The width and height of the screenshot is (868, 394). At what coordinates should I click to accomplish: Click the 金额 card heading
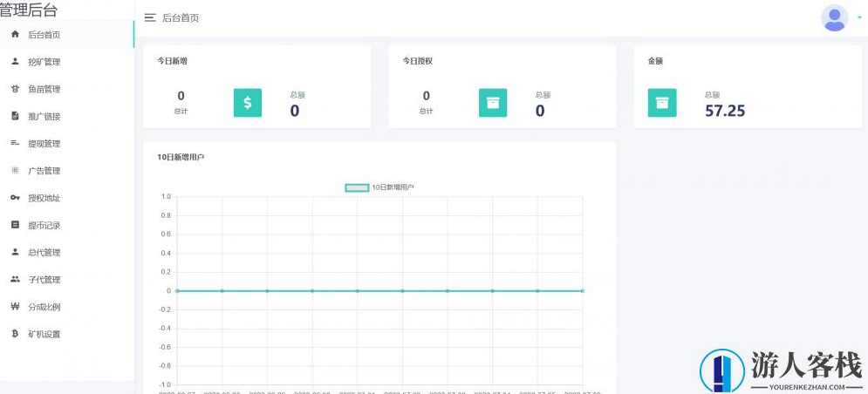coord(655,61)
